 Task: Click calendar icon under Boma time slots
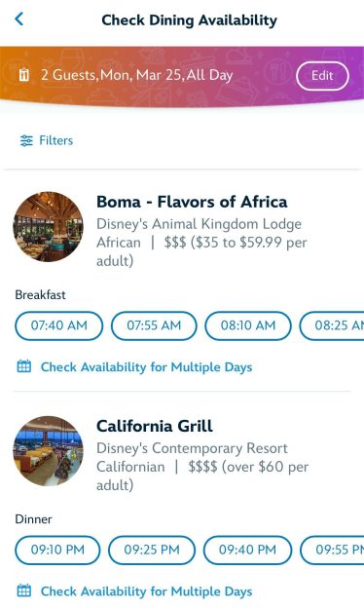point(24,366)
